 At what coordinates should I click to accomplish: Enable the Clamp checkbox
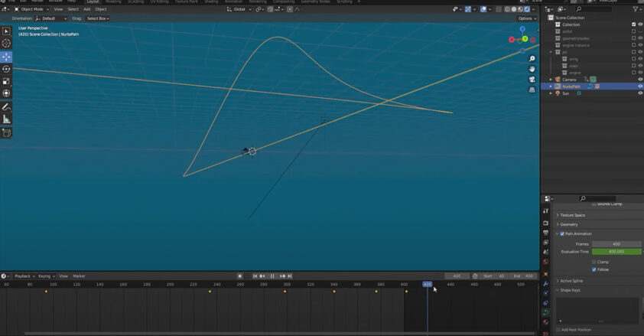click(594, 262)
